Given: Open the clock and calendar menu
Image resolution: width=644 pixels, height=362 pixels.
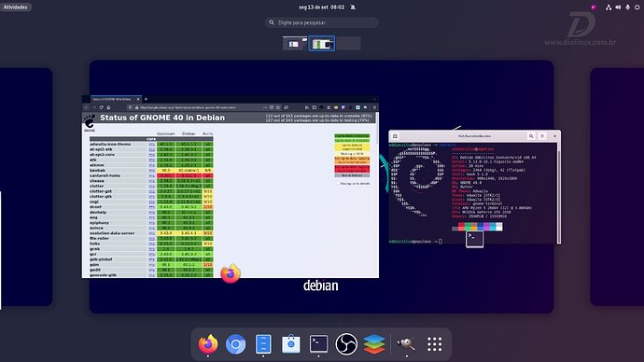Looking at the screenshot, I should (322, 7).
